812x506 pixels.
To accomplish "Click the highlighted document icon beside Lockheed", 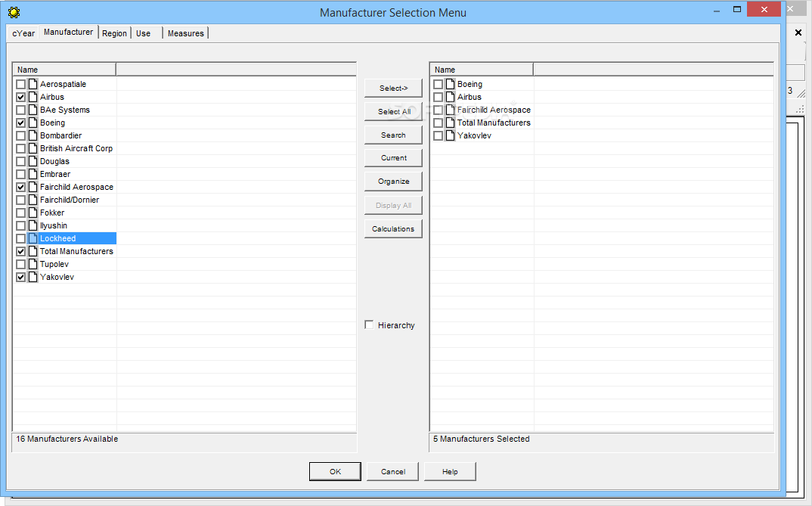I will click(33, 238).
